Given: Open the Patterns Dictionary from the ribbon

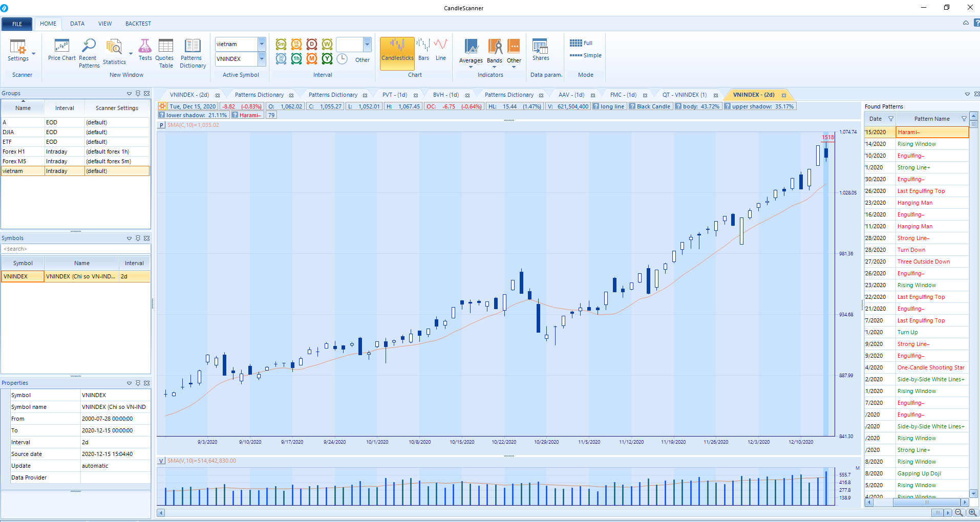Looking at the screenshot, I should [193, 53].
